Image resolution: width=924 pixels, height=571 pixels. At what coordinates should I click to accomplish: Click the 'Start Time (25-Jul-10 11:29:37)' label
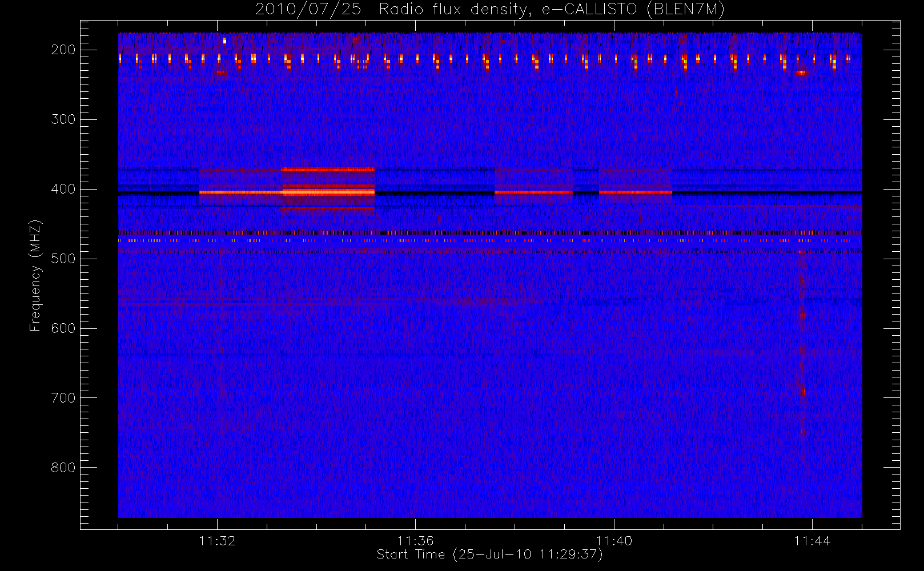click(490, 554)
